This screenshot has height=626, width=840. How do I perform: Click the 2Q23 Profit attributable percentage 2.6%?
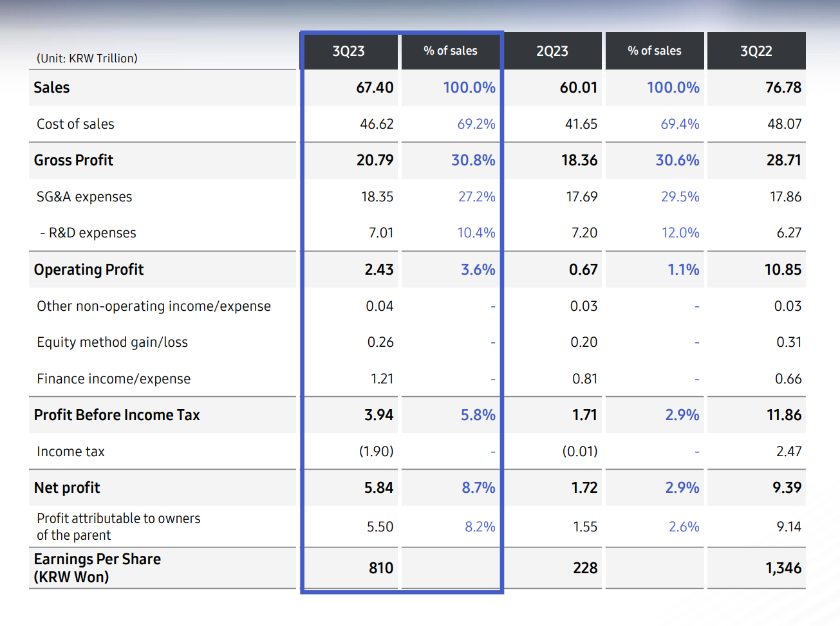point(684,527)
